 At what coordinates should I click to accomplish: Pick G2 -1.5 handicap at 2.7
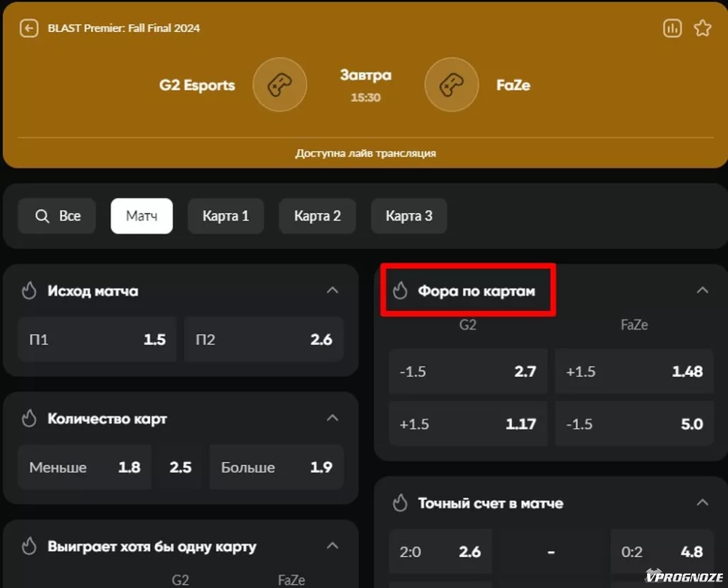tap(467, 371)
